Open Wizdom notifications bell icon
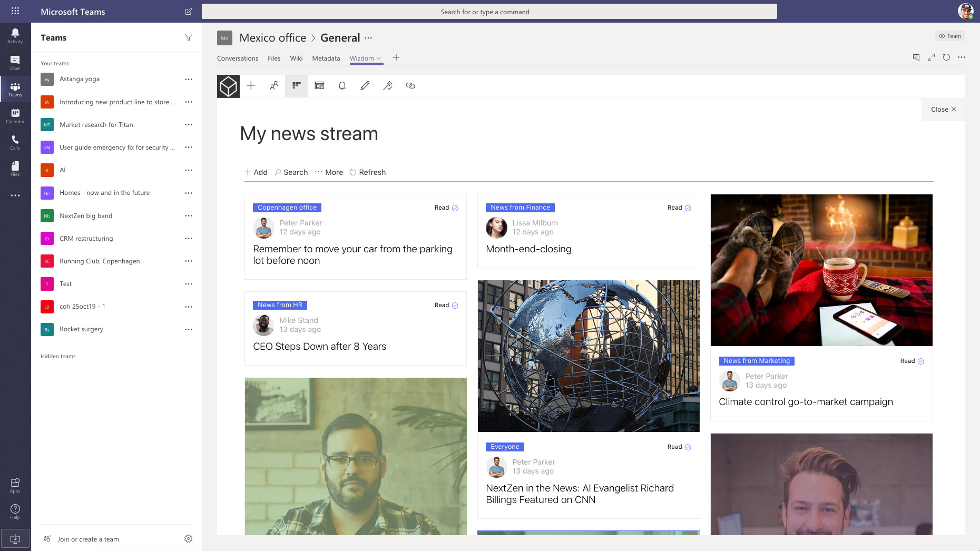Image resolution: width=980 pixels, height=551 pixels. click(x=342, y=85)
